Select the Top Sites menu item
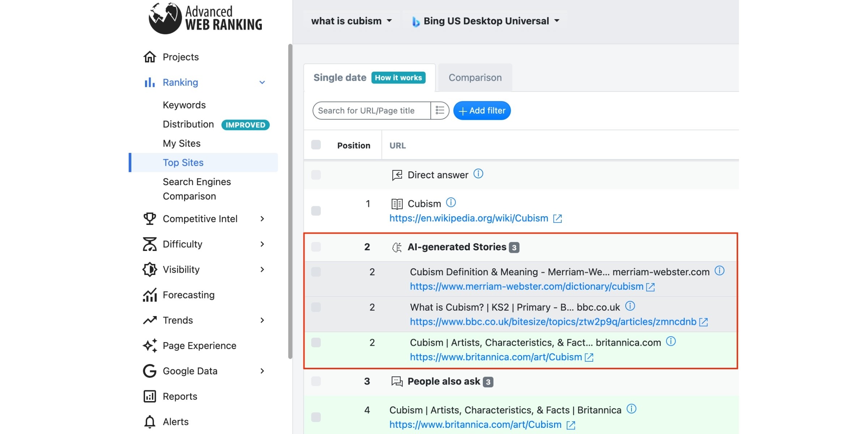 [204, 162]
